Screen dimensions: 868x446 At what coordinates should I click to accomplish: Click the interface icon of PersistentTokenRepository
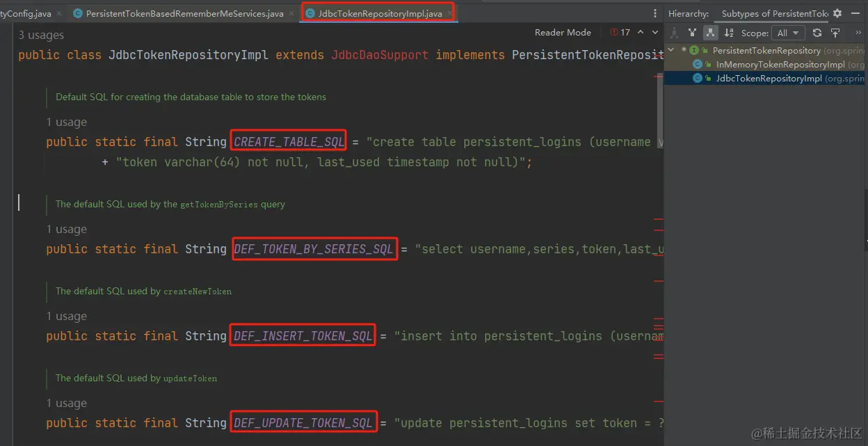[x=694, y=50]
